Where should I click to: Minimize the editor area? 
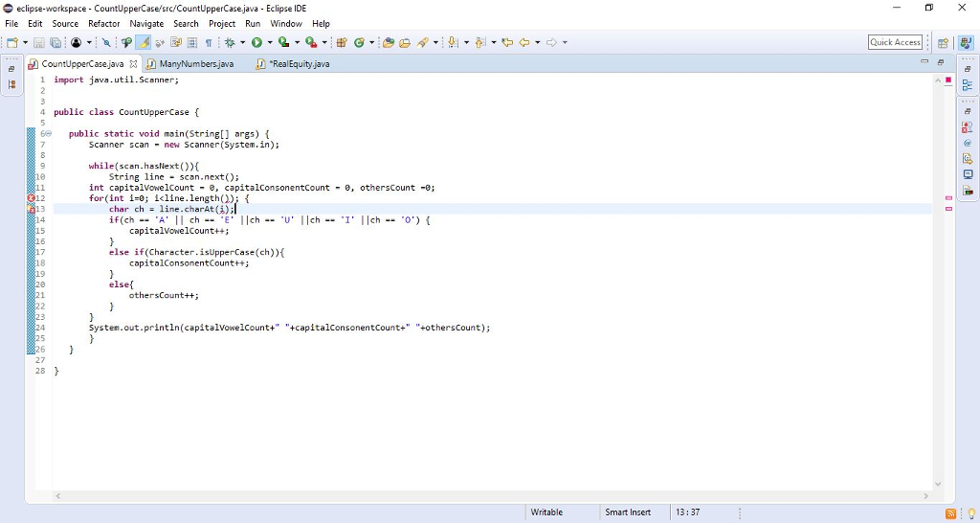pos(924,62)
